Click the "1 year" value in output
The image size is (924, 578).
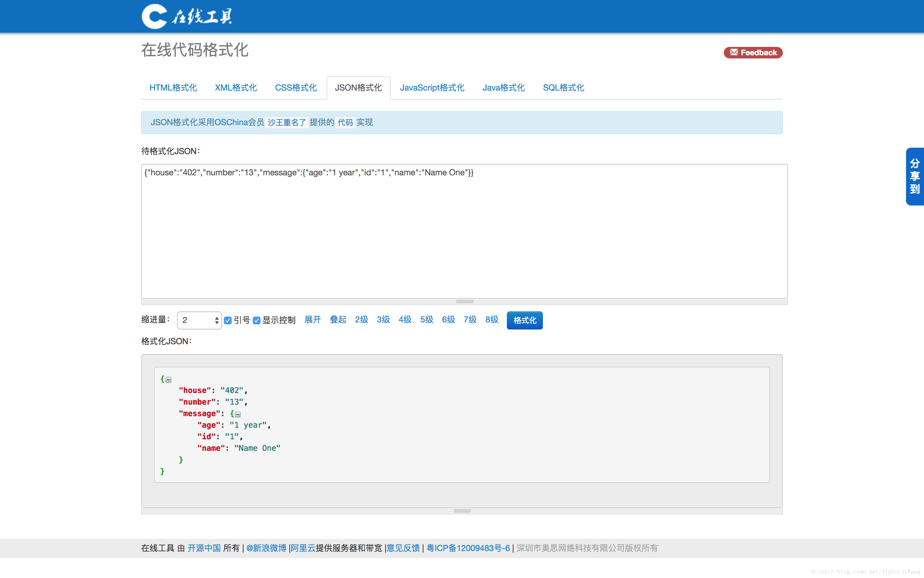(248, 425)
